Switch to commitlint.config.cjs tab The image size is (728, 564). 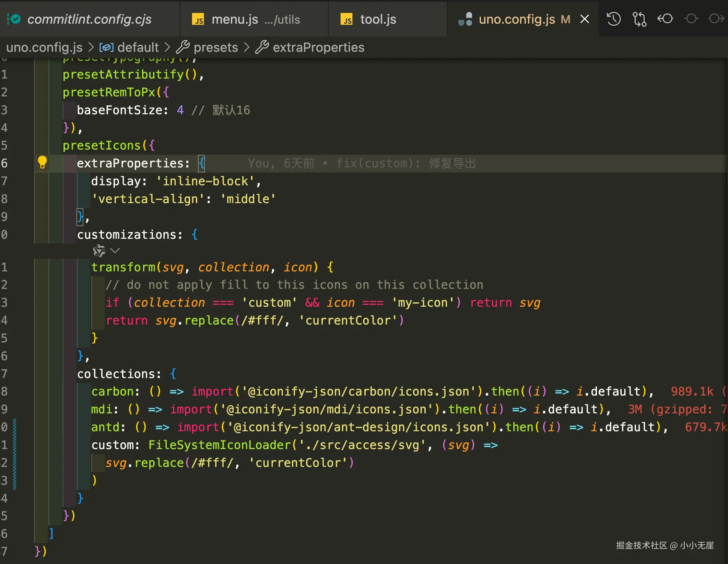[89, 20]
